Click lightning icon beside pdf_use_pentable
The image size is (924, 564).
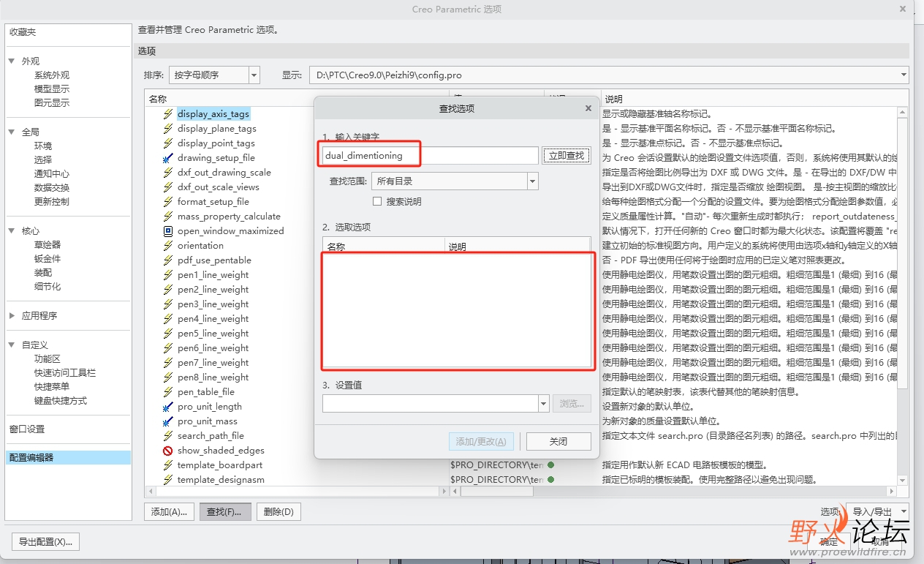[x=168, y=260]
